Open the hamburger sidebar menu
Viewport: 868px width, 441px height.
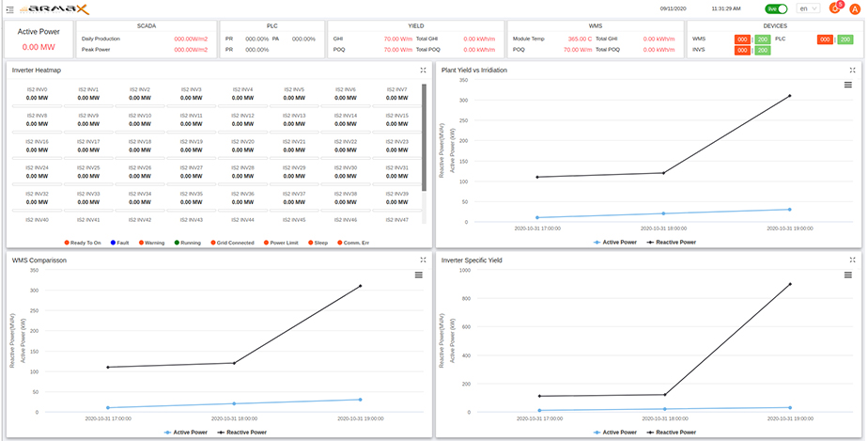pyautogui.click(x=9, y=8)
